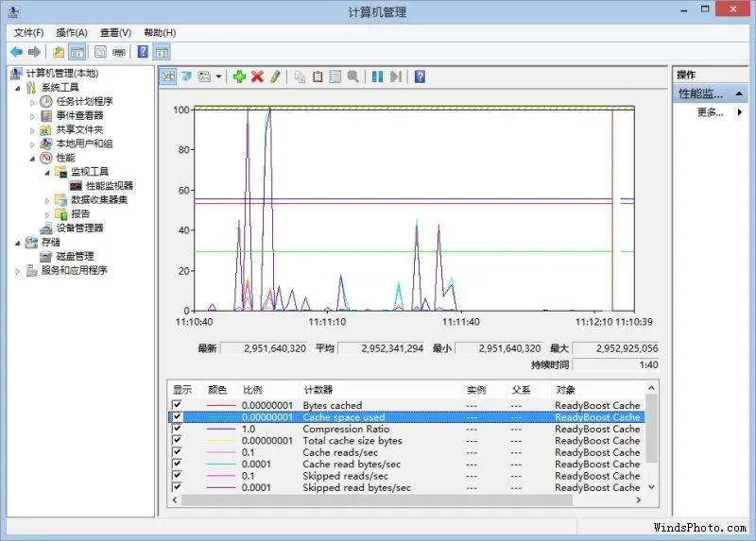Click the View current activity icon
Screen dimensions: 756x541
[x=168, y=76]
